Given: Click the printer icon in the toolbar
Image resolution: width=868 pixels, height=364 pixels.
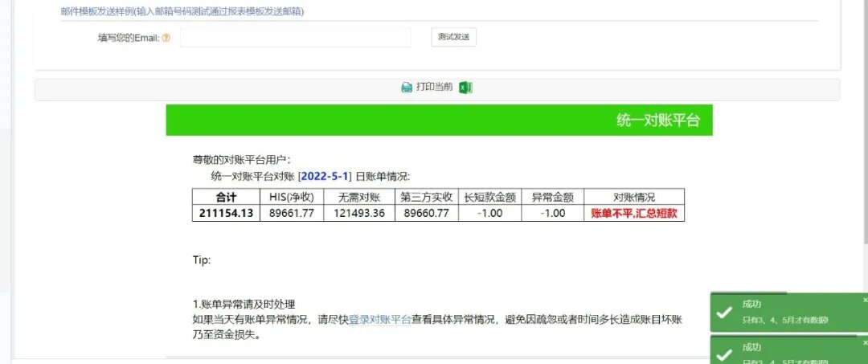Looking at the screenshot, I should coord(407,88).
